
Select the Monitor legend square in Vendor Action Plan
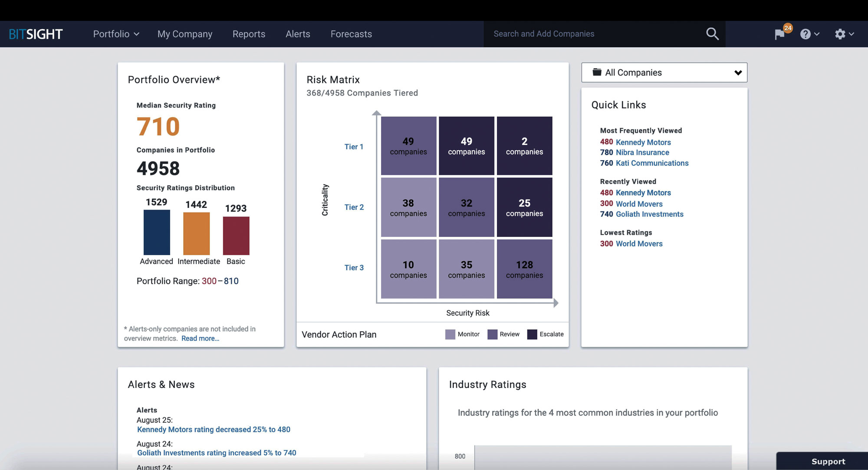coord(450,334)
